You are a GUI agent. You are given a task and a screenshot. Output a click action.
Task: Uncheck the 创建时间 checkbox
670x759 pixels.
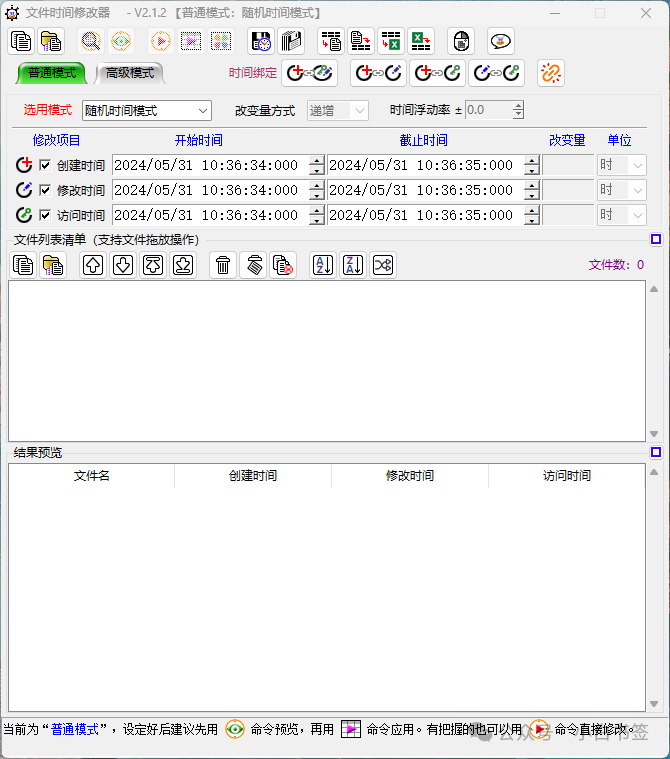(44, 165)
